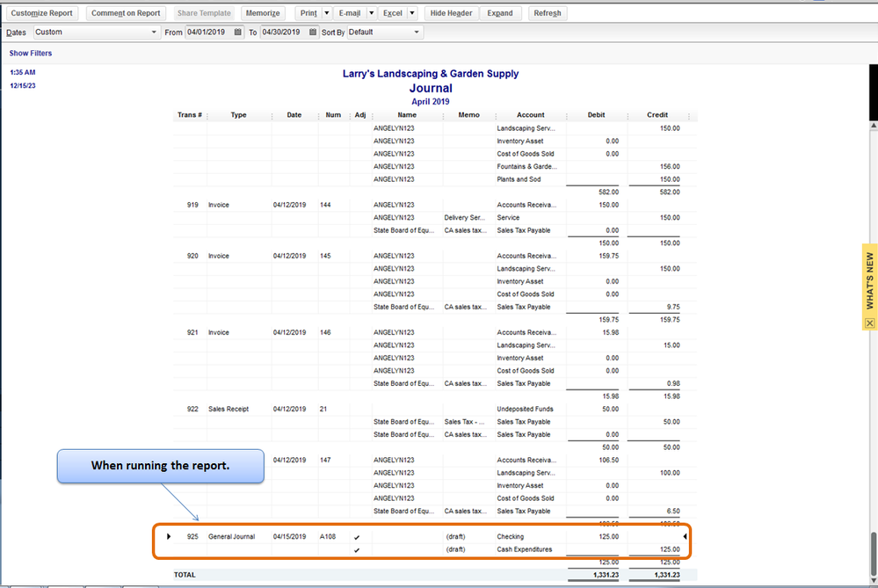The height and width of the screenshot is (588, 878).
Task: Open the From date calendar picker
Action: [238, 32]
